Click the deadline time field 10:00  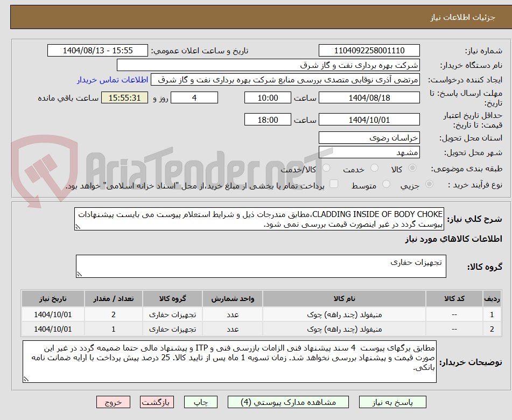[268, 97]
